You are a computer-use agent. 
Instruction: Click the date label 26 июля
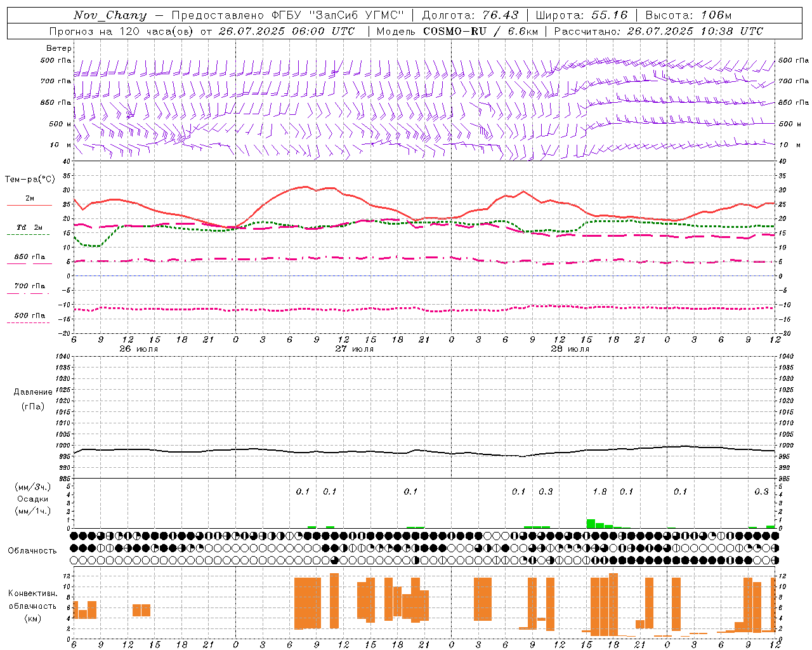click(139, 349)
